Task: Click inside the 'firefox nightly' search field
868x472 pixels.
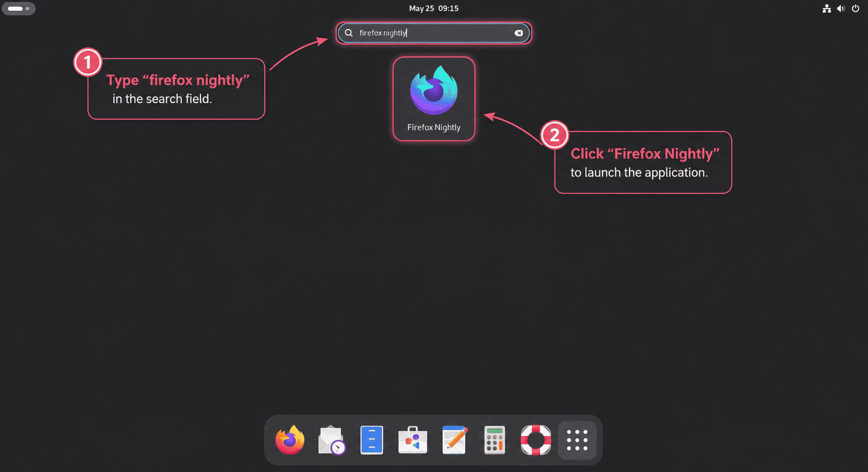Action: point(433,33)
